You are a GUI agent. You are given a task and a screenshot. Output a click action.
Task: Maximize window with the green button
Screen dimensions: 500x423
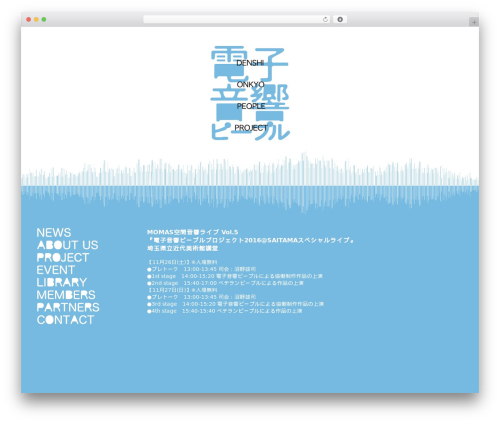click(44, 20)
